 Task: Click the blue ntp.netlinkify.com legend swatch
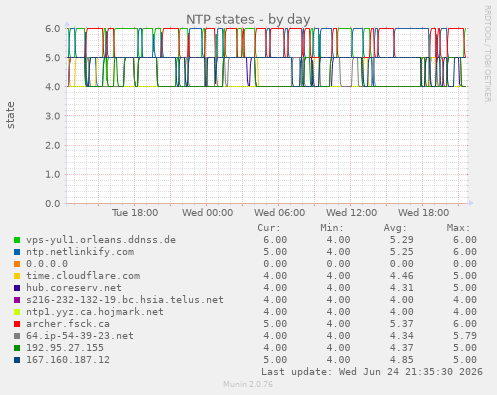pyautogui.click(x=17, y=252)
